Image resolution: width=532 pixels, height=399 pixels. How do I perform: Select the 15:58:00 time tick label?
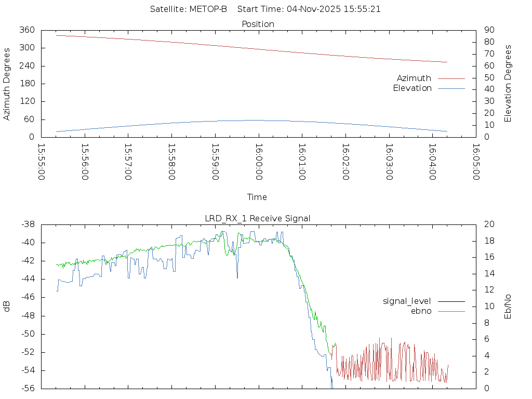(172, 162)
